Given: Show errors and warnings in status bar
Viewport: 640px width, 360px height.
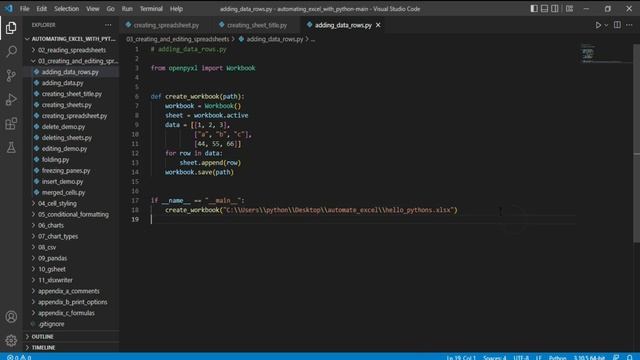Looking at the screenshot, I should coord(19,357).
